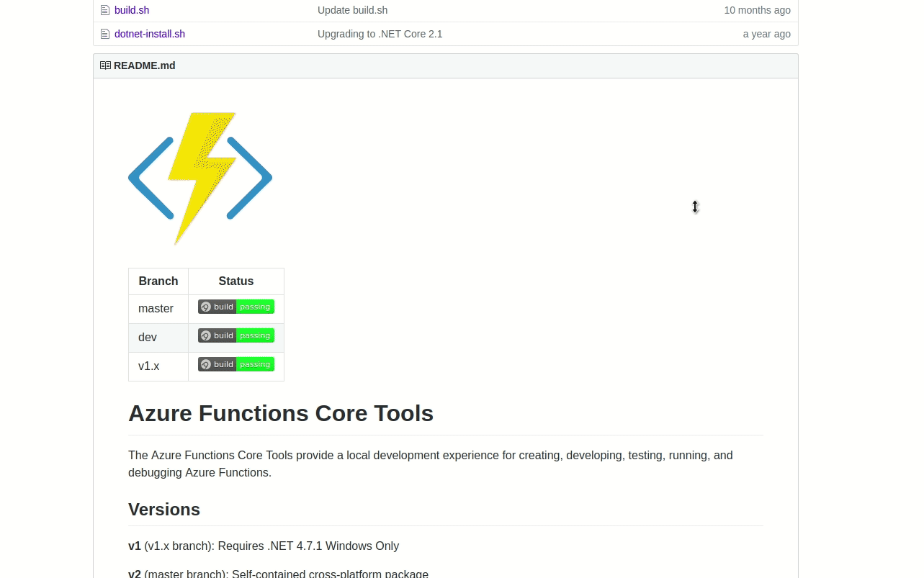924x578 pixels.
Task: Click the Azure Functions Core Tools heading
Action: pyautogui.click(x=281, y=413)
